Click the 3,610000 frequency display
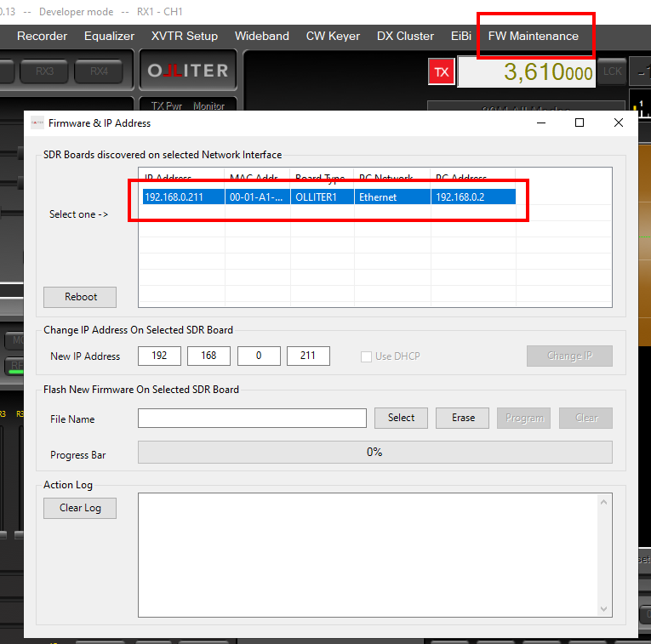Screen dimensions: 651x644 point(527,71)
